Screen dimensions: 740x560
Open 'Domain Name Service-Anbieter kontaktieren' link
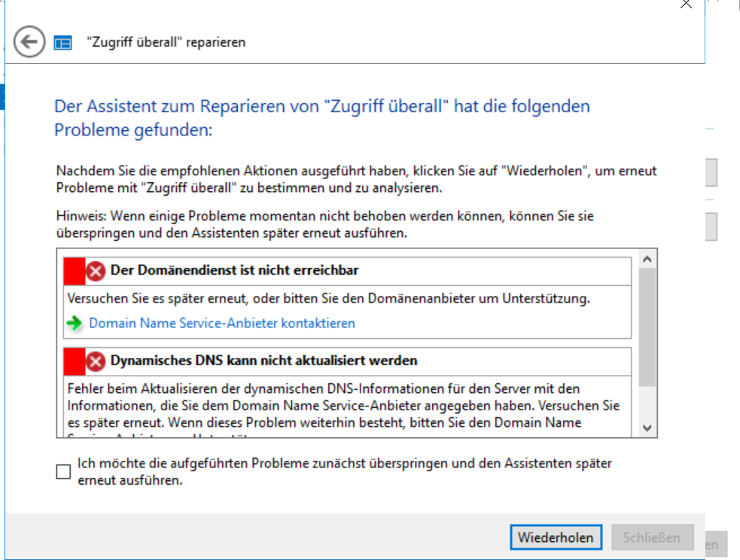[x=222, y=324]
